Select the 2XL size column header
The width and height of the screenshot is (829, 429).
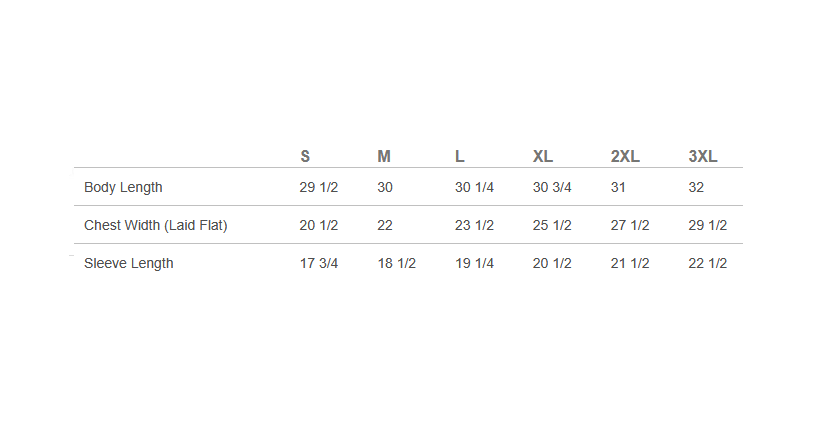(x=625, y=156)
